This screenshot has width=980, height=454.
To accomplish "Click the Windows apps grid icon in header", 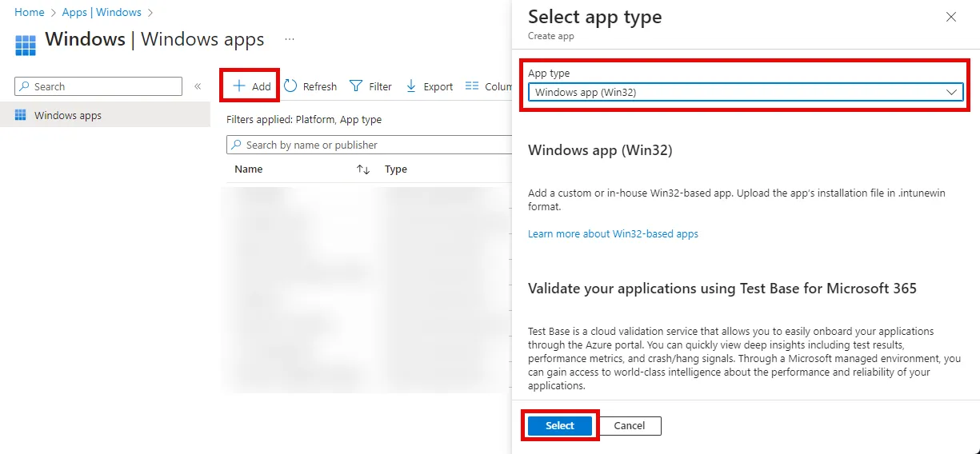I will [26, 44].
